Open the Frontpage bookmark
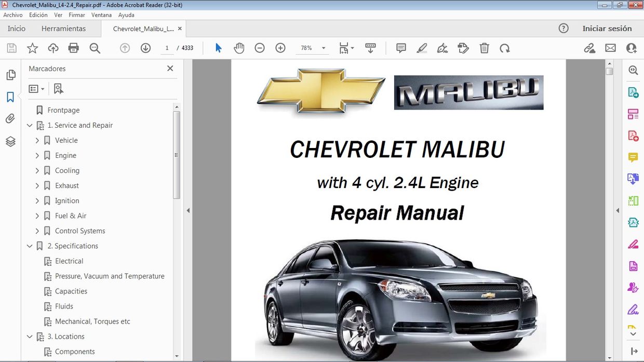This screenshot has width=644, height=362. [63, 110]
